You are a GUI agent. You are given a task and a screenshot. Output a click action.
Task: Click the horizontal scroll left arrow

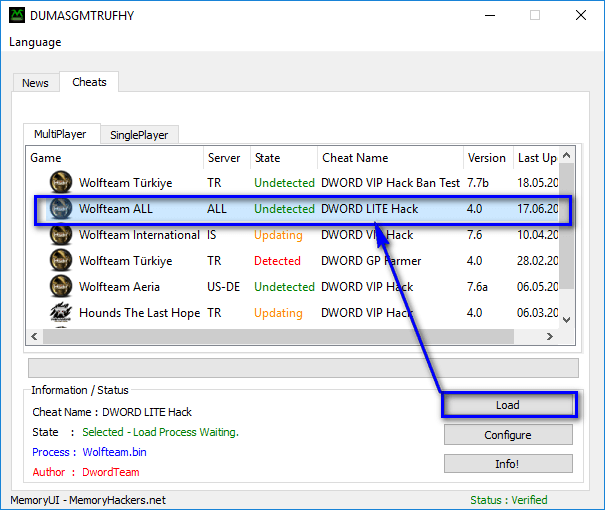(x=34, y=336)
